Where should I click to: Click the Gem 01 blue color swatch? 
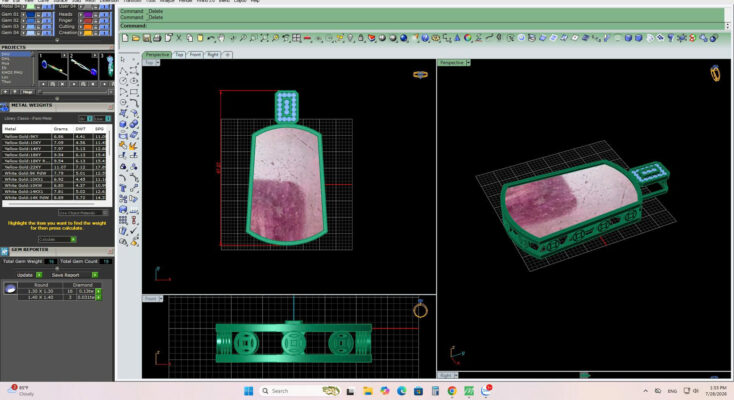coord(31,15)
